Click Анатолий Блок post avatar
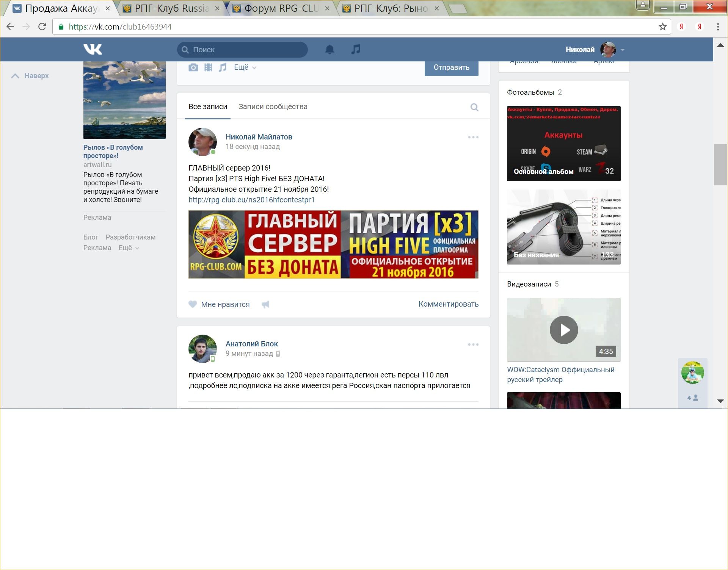The image size is (728, 570). click(x=202, y=349)
